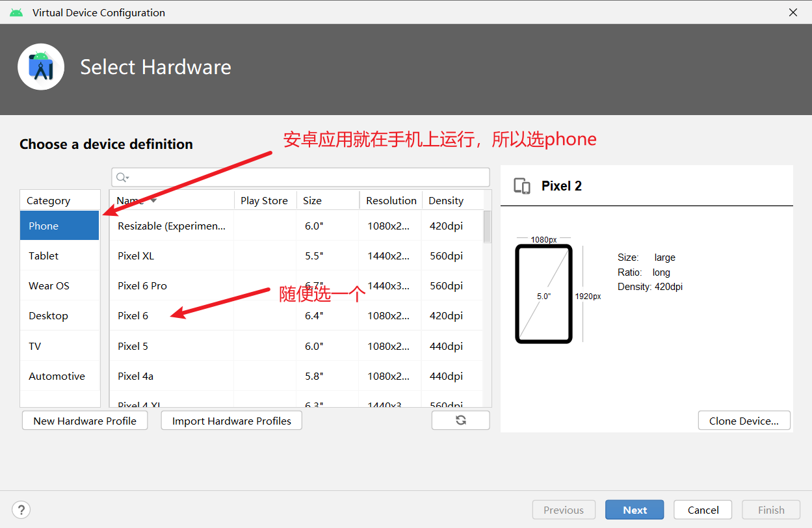Select the Pixel XL device row
The width and height of the screenshot is (812, 528).
pyautogui.click(x=296, y=256)
